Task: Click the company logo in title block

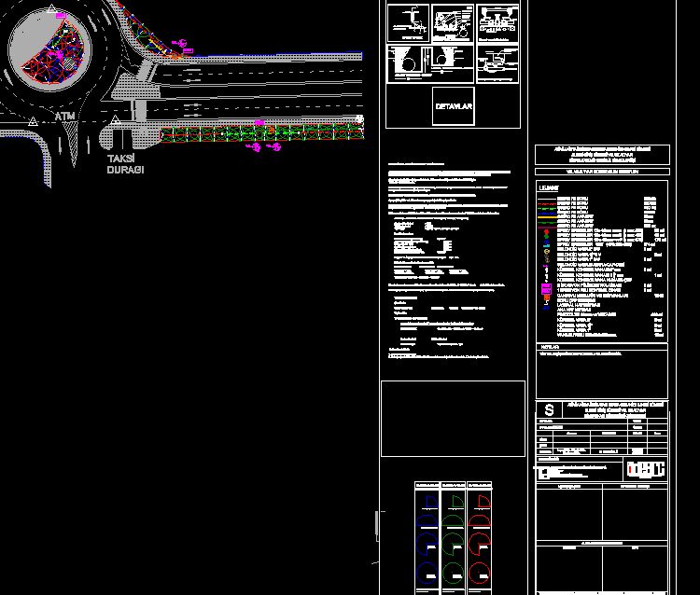Action: click(644, 468)
